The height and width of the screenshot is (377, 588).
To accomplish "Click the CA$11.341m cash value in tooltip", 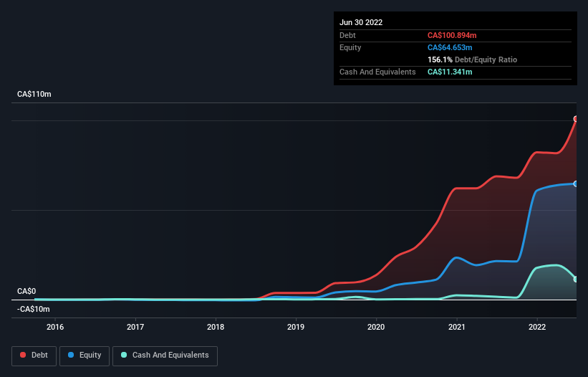I will click(x=450, y=72).
